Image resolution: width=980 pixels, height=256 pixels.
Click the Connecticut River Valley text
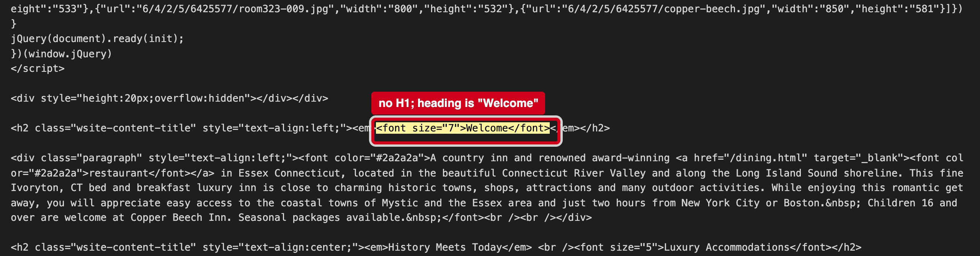click(574, 173)
